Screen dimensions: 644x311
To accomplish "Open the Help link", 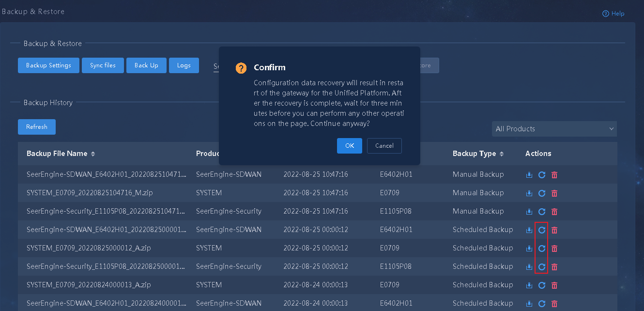I will (613, 14).
